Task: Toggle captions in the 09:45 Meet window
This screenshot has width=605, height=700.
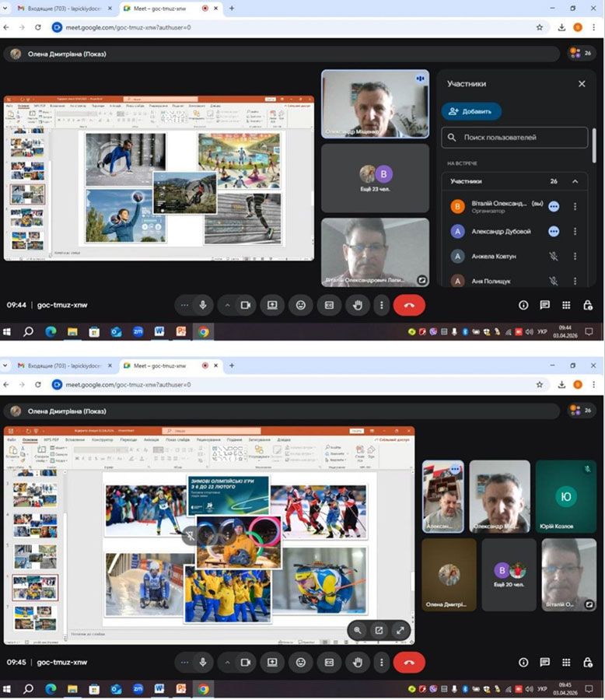Action: click(329, 662)
